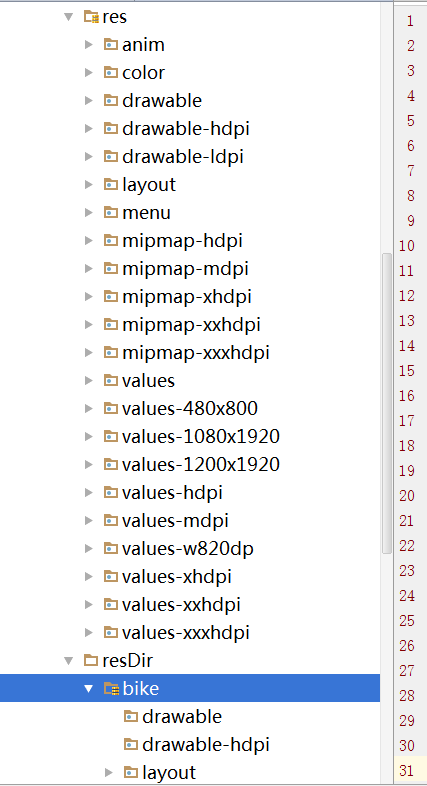Image resolution: width=427 pixels, height=786 pixels.
Task: Click the bike resource folder icon
Action: pyautogui.click(x=111, y=689)
